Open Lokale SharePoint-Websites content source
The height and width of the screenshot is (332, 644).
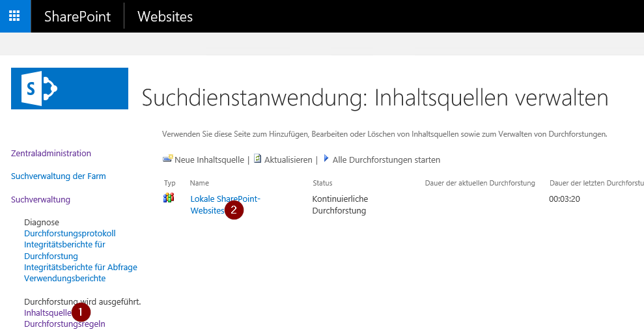(x=225, y=204)
